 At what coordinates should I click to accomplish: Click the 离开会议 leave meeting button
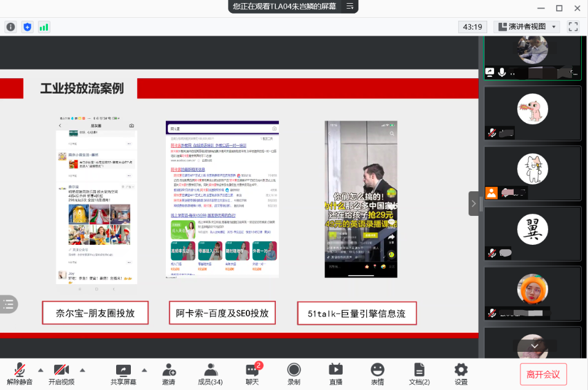coord(543,374)
